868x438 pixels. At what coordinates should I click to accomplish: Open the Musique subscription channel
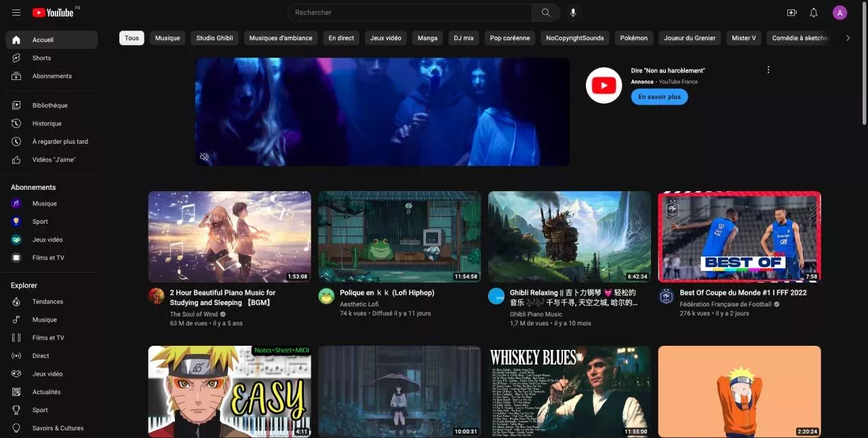click(x=52, y=203)
